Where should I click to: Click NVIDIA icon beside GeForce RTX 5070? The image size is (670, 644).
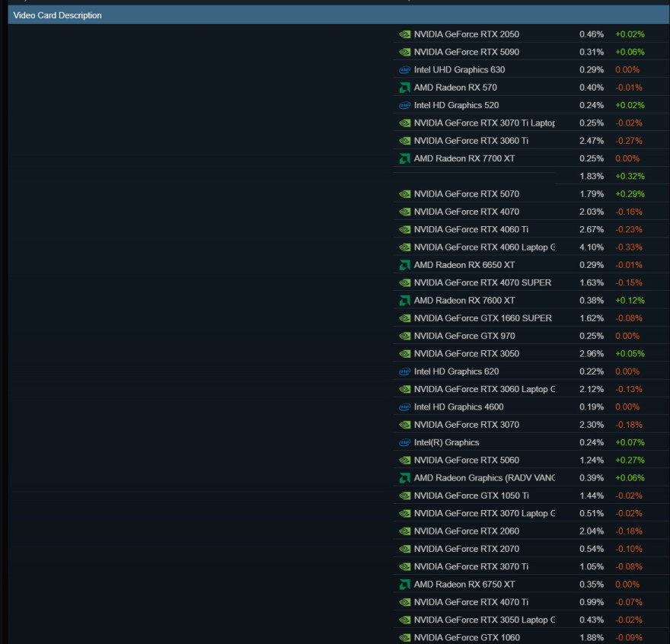click(x=404, y=194)
